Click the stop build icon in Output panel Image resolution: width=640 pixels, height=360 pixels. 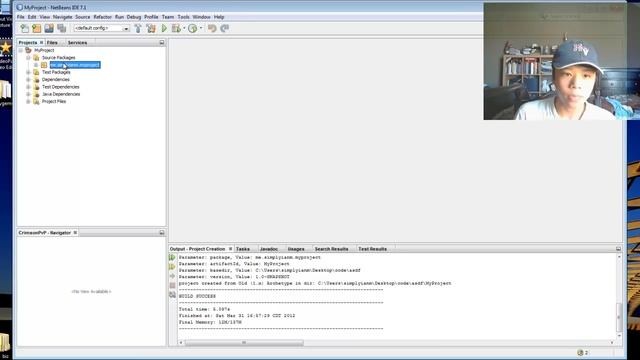pos(172,285)
